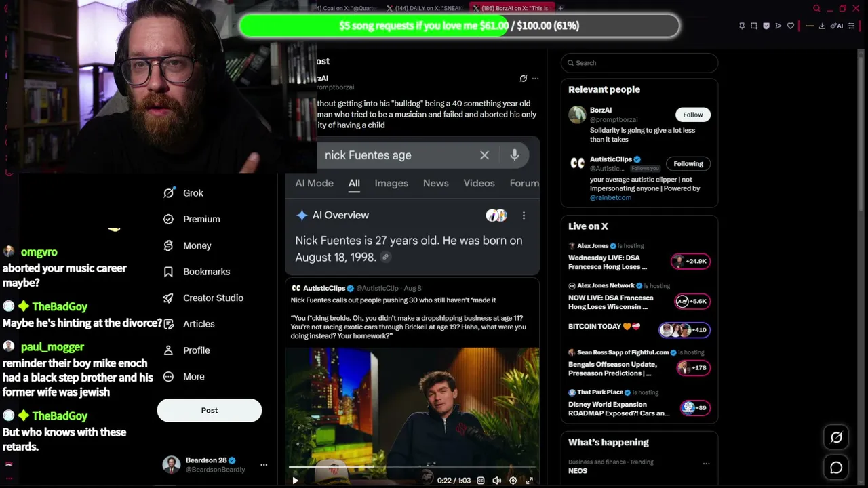Switch to the 'DAILY on X' tab

pyautogui.click(x=425, y=8)
